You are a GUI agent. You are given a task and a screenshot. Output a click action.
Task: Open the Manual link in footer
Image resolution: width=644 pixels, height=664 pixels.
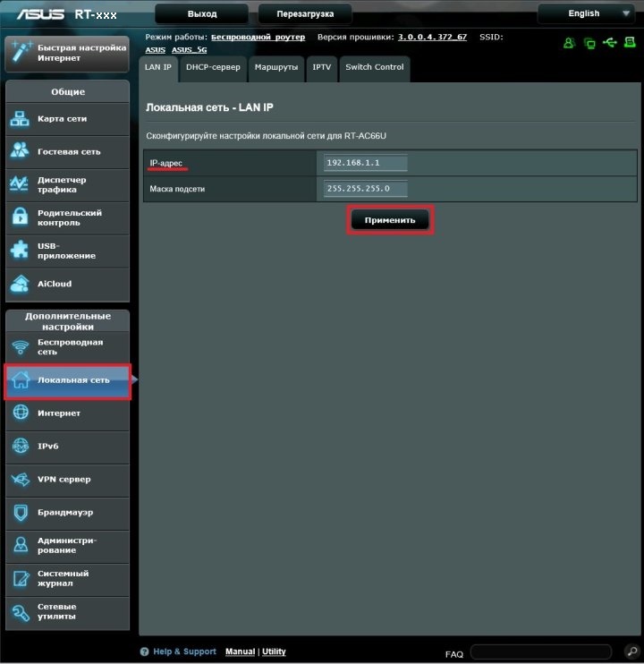pos(240,651)
